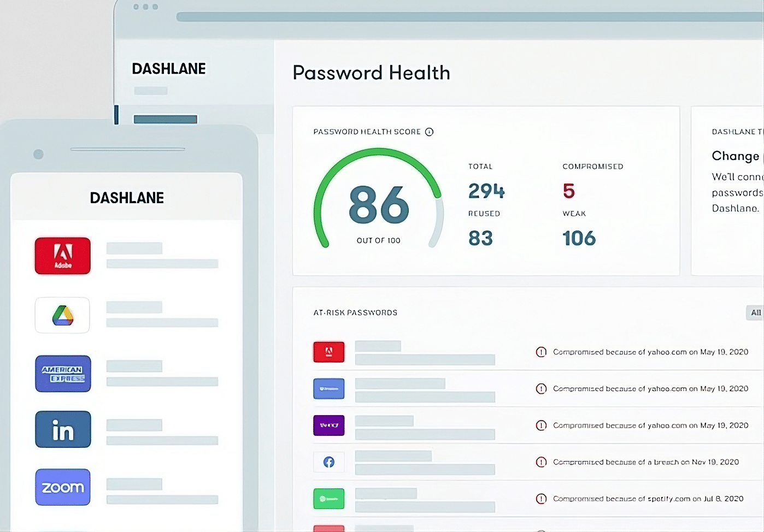Click the AT-RISK PASSWORDS heading
Image resolution: width=764 pixels, height=532 pixels.
pos(355,312)
